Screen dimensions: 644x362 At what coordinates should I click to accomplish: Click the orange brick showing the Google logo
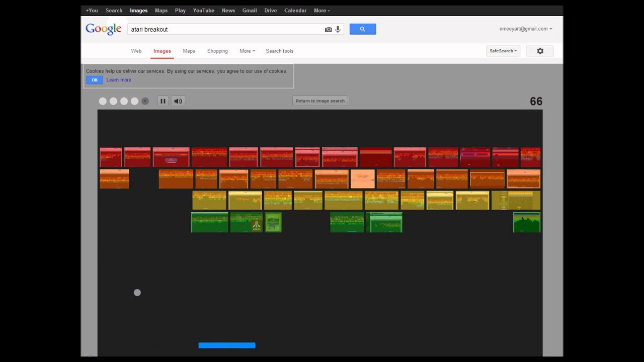363,179
